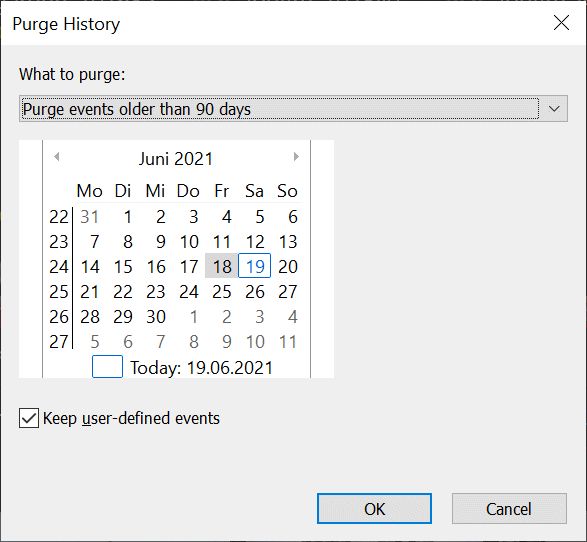Pick June 30 in the calendar
The height and width of the screenshot is (542, 587).
coord(156,317)
